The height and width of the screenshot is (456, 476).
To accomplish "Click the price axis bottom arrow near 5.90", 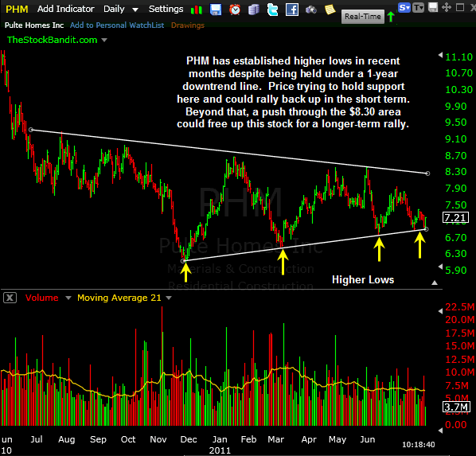I will pyautogui.click(x=440, y=267).
